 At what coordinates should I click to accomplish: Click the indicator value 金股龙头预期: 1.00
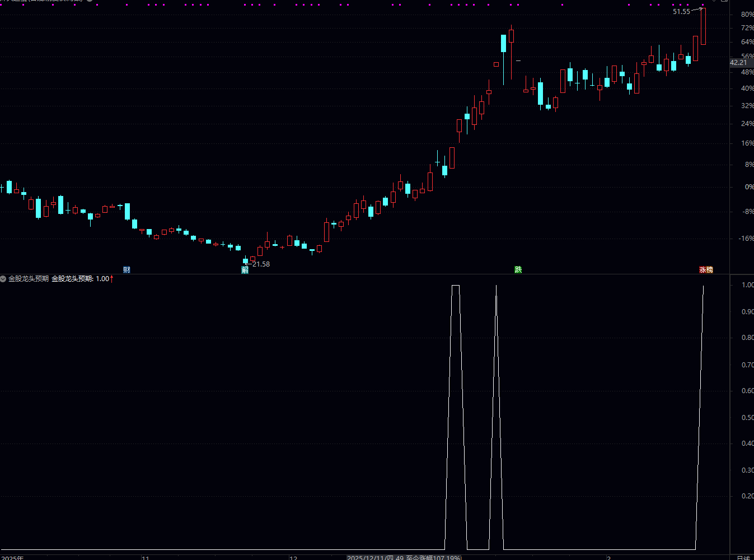pos(81,278)
